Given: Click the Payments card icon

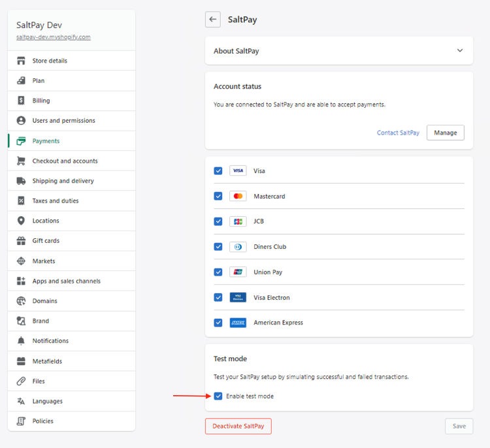Looking at the screenshot, I should (21, 141).
